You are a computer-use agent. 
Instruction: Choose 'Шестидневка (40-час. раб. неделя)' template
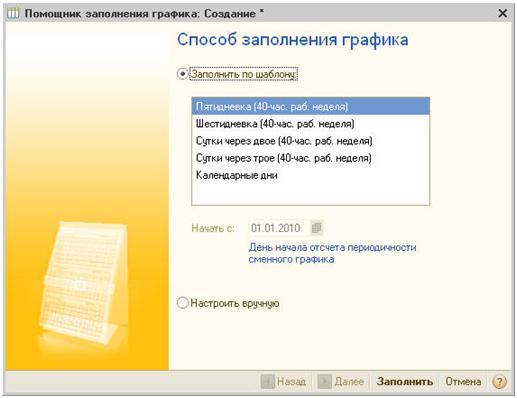(310, 124)
